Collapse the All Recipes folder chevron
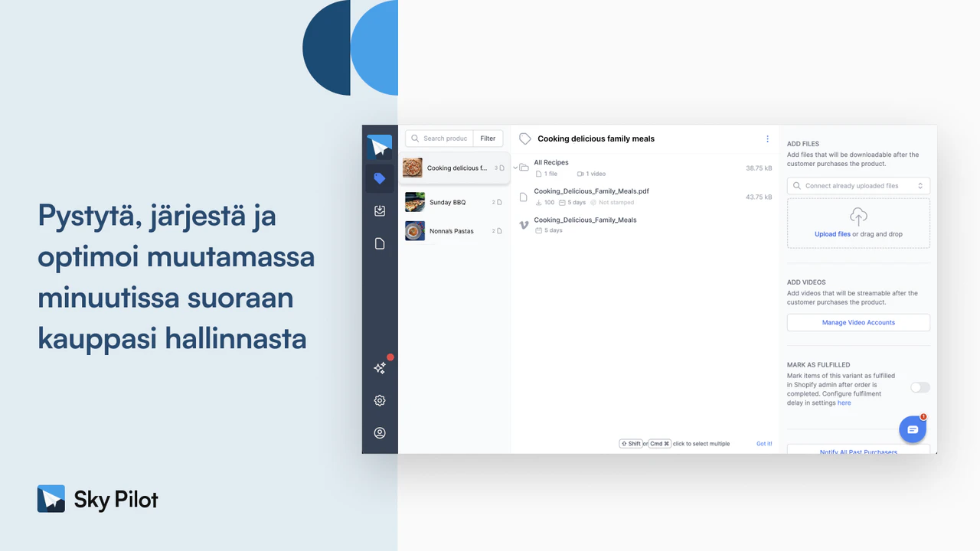Image resolution: width=980 pixels, height=551 pixels. click(515, 168)
